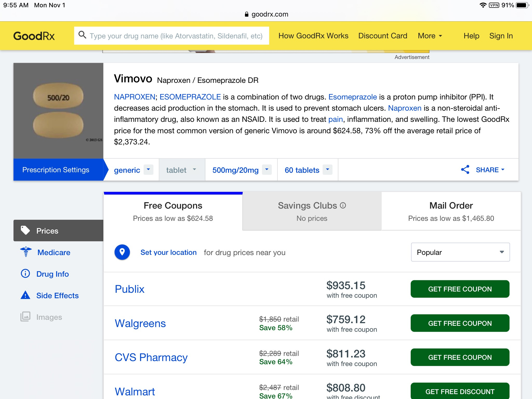This screenshot has height=399, width=532.
Task: Click the Naproxen link before 'is a non-steroidal'
Action: (405, 108)
